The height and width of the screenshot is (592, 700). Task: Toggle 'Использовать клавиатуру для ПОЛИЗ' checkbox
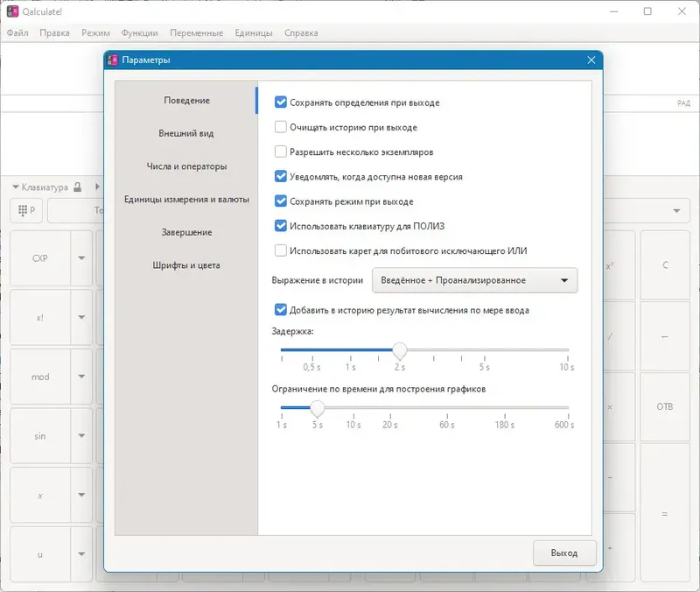pos(280,226)
